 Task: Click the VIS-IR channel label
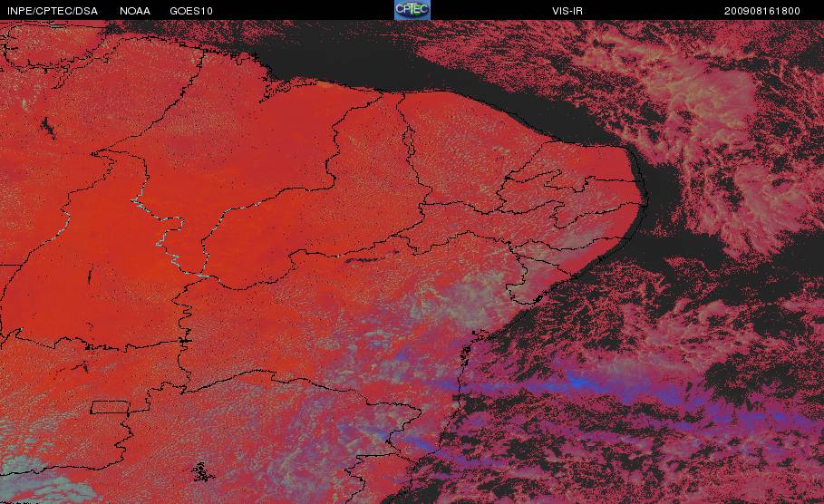tap(567, 11)
